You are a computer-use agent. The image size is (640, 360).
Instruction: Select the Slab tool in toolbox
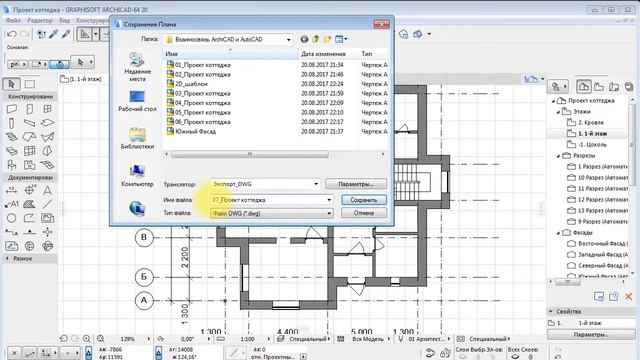click(x=47, y=123)
